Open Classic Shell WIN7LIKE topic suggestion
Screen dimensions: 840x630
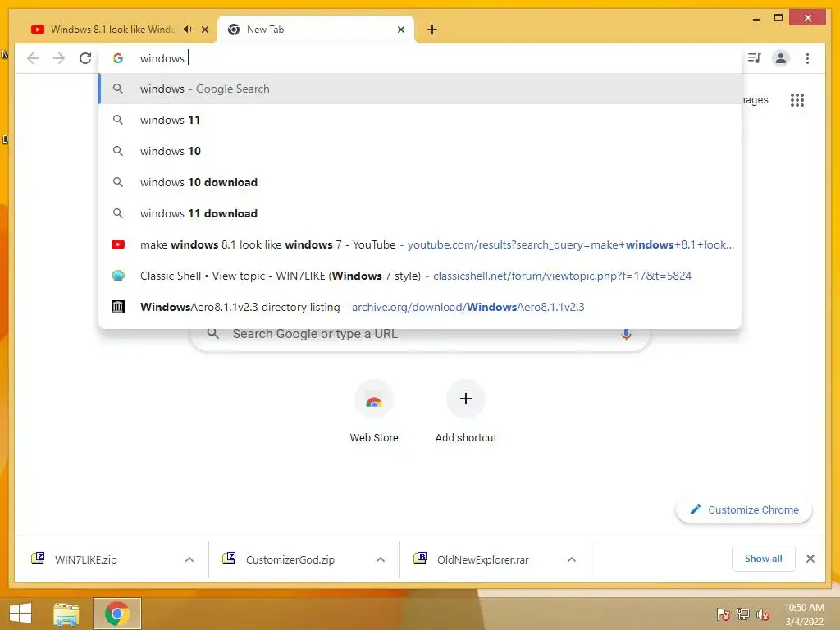tap(420, 276)
